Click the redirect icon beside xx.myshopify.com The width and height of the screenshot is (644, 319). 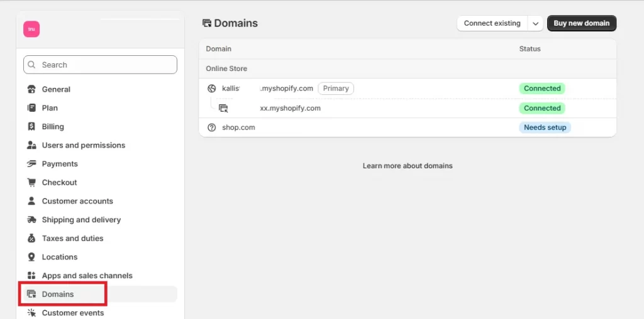[223, 108]
